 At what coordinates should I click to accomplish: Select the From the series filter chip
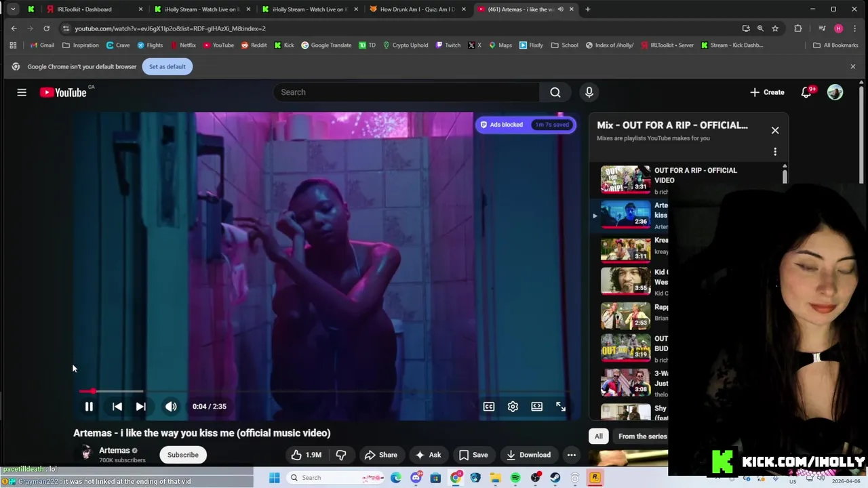tap(642, 436)
